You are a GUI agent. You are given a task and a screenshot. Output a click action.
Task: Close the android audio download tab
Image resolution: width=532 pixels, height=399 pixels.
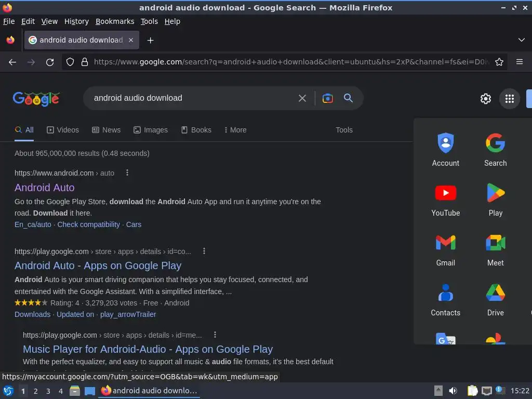click(131, 40)
